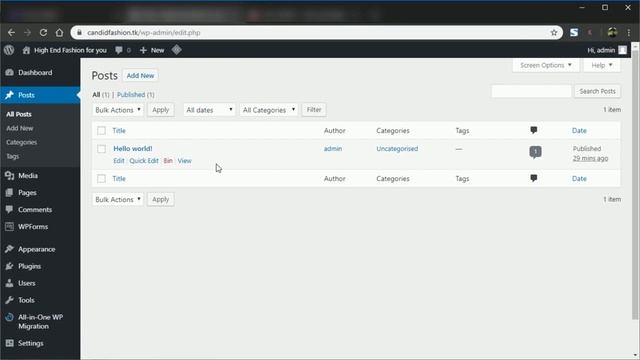Open the Media menu

click(40, 176)
